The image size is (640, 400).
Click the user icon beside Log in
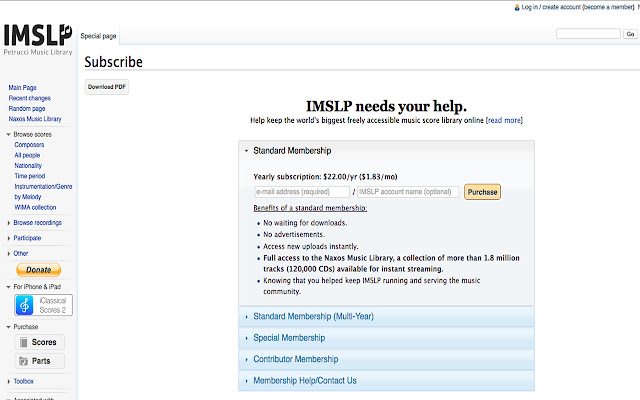pos(517,7)
